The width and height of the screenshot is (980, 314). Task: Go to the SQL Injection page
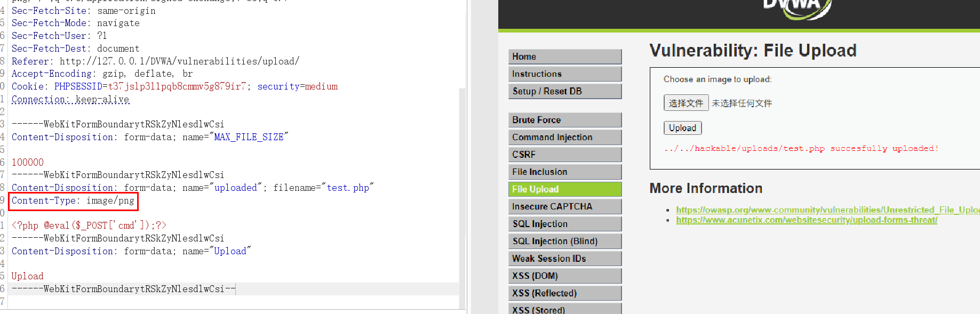click(x=565, y=224)
